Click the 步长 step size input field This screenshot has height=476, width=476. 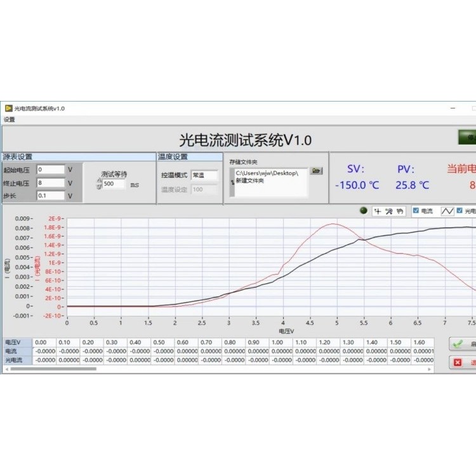(50, 196)
